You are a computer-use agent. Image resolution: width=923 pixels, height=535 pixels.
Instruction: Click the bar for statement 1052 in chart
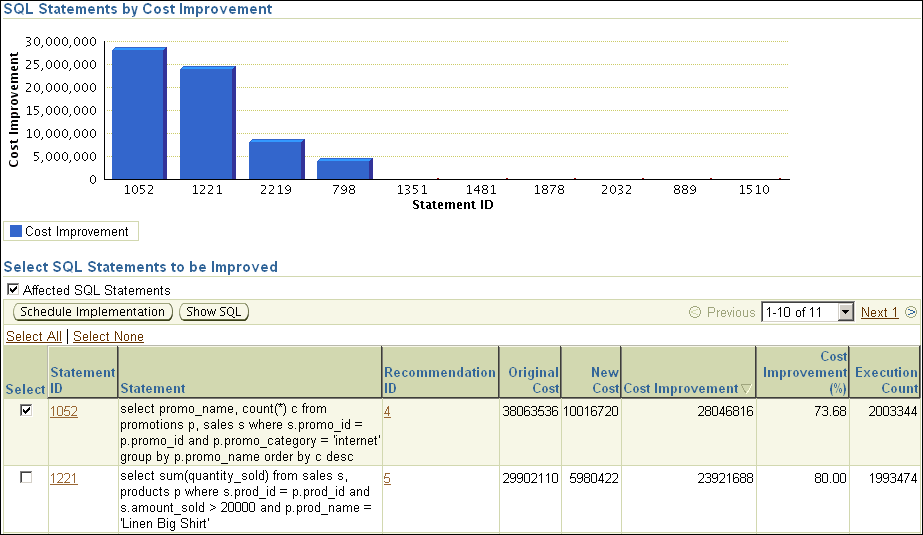click(x=138, y=113)
